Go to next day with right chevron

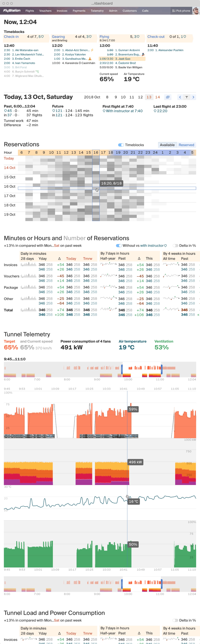point(193,97)
